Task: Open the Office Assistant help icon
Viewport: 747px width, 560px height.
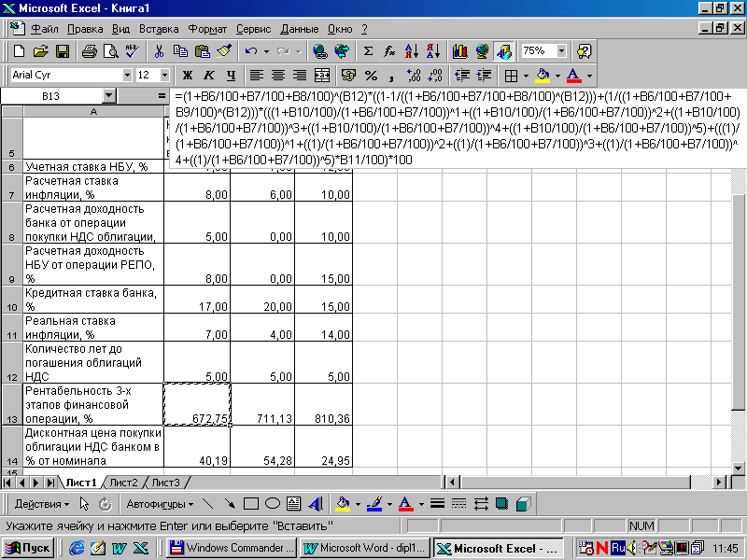Action: 585,51
